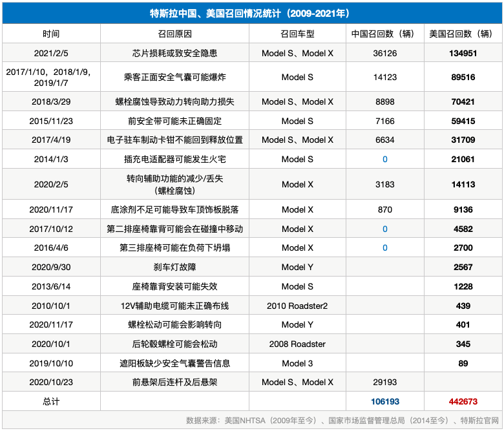Click the date cell 2016/4/6
The image size is (504, 431).
(51, 247)
